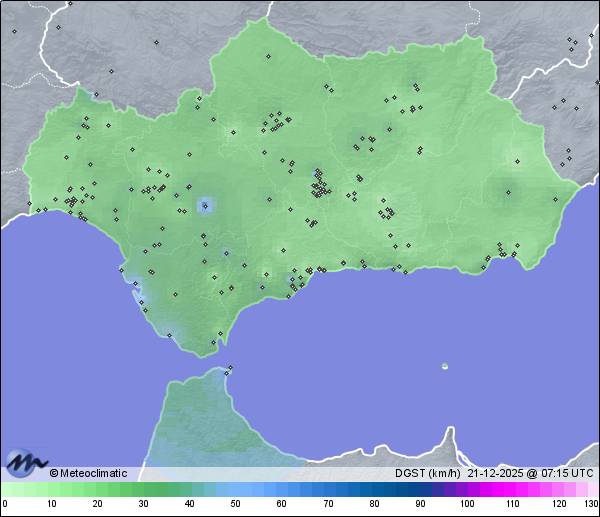
Task: Click the 70 value on the color scale
Action: click(327, 504)
